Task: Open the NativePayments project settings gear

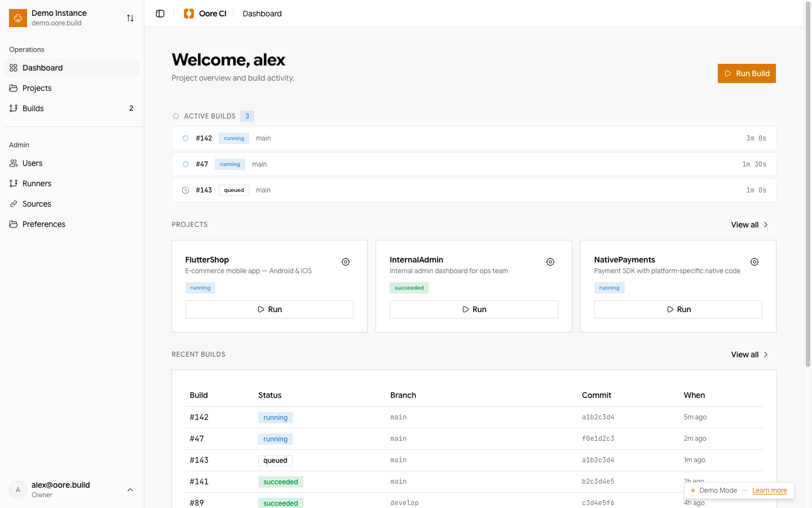Action: point(754,262)
